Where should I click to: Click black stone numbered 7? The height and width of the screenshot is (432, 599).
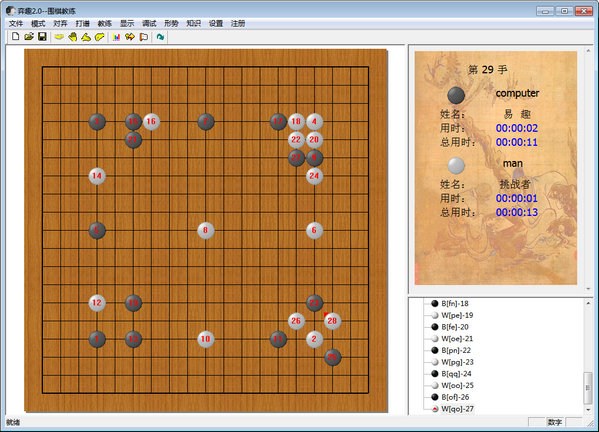click(206, 122)
